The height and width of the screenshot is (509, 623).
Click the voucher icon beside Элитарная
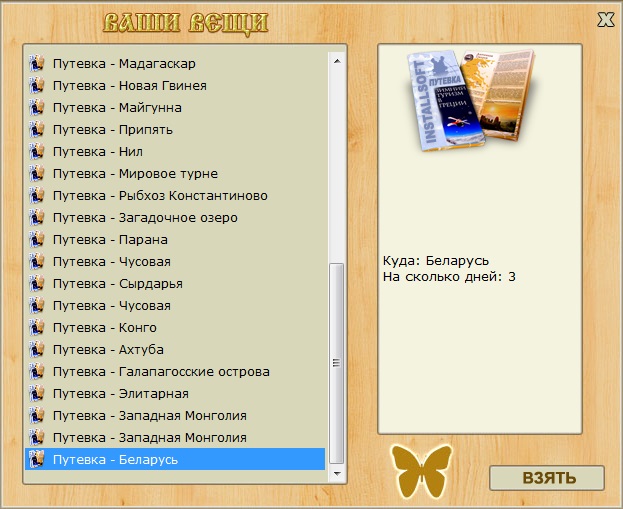pos(37,393)
